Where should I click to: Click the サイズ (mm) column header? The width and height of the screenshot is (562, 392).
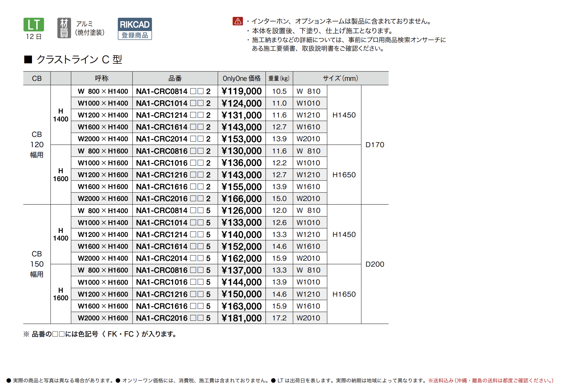click(x=340, y=79)
